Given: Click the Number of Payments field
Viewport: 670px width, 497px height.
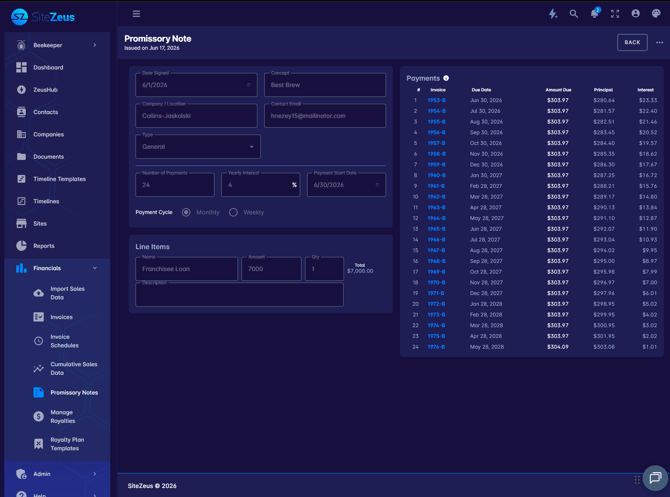Looking at the screenshot, I should pyautogui.click(x=175, y=185).
